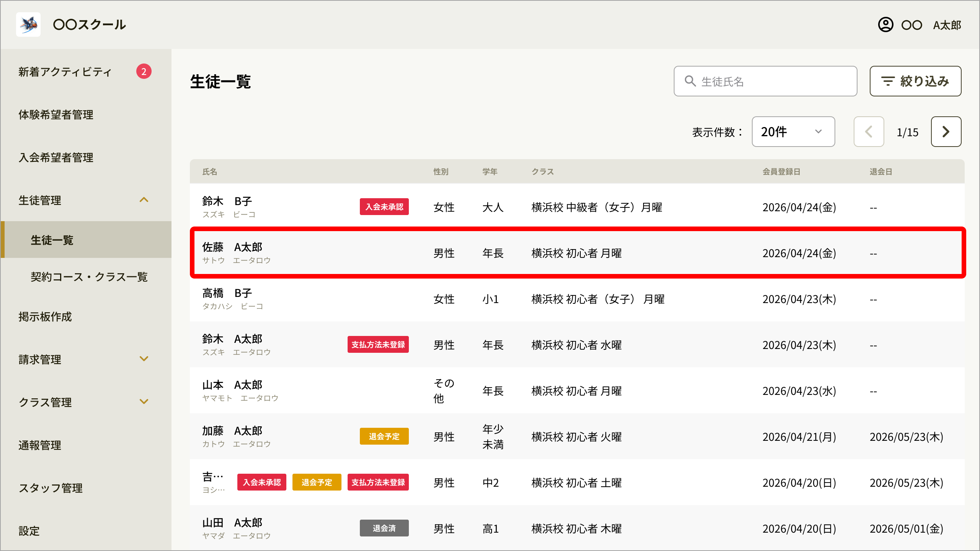Viewport: 980px width, 551px height.
Task: Click the 会員登録日 column header
Action: tap(782, 172)
